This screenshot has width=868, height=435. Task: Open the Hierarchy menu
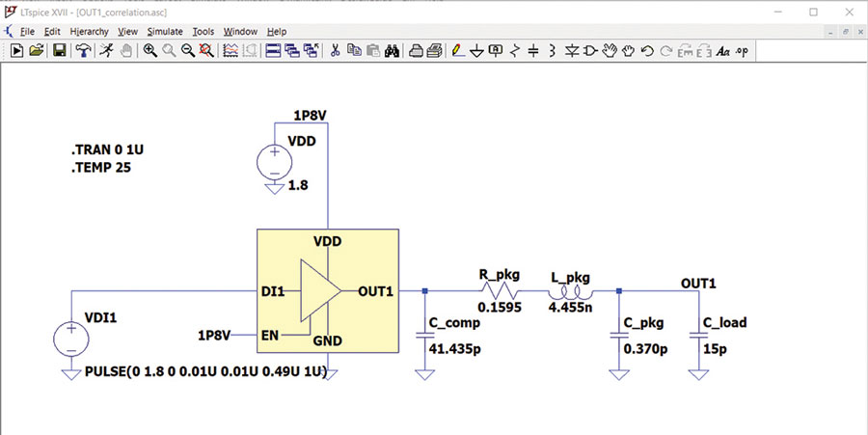click(89, 32)
